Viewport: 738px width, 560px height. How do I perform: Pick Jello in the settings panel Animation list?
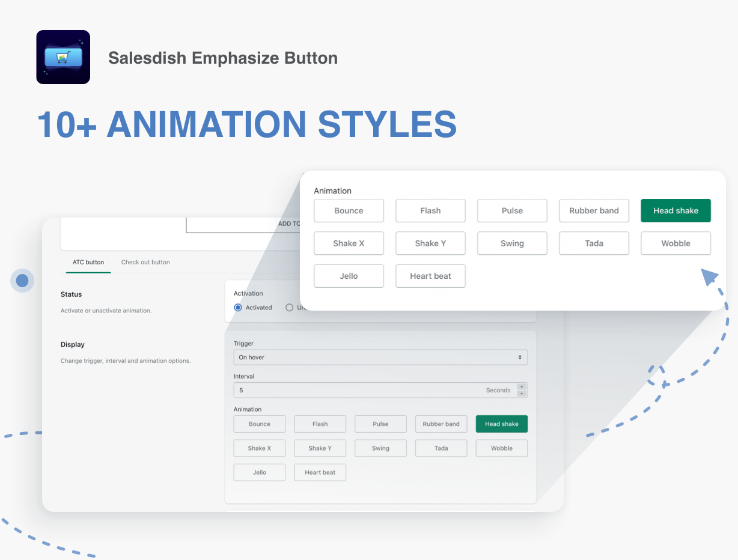(260, 472)
